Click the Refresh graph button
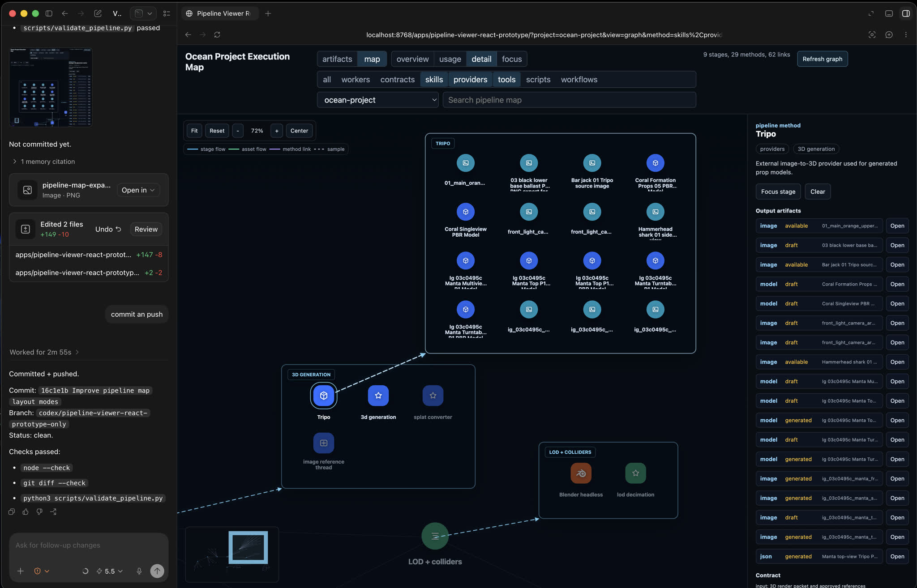 pos(822,59)
